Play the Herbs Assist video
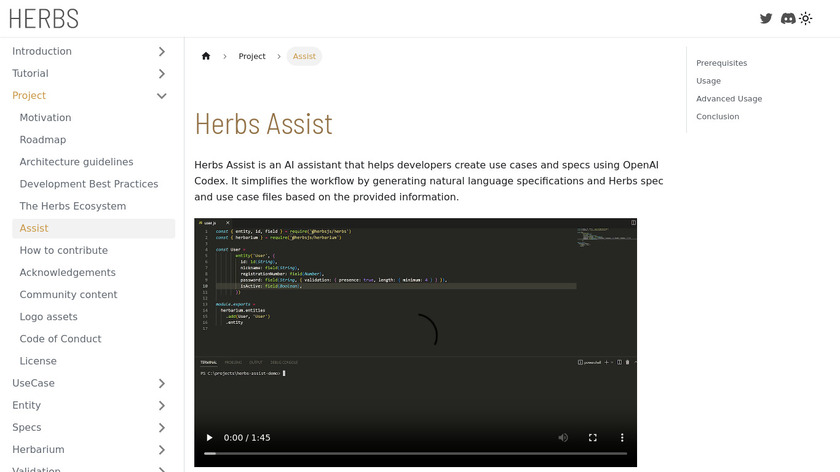This screenshot has height=472, width=840. pos(209,438)
